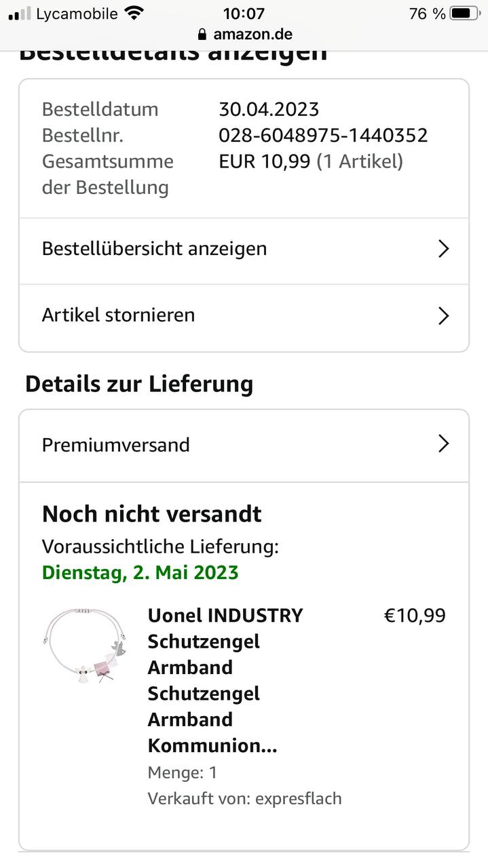Tap the Wi-Fi status icon
This screenshot has height=868, width=488.
(135, 13)
